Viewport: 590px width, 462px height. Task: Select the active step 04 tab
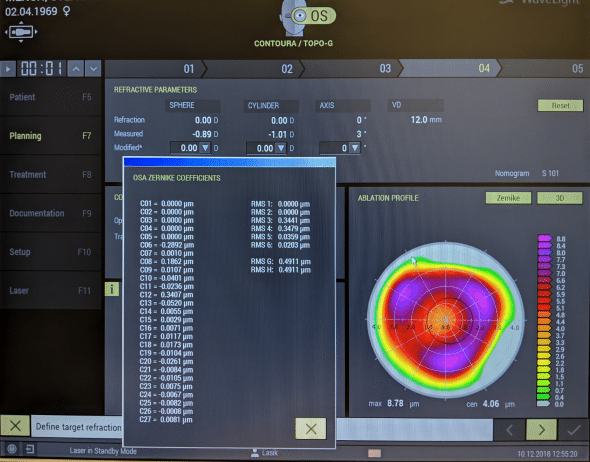[450, 69]
